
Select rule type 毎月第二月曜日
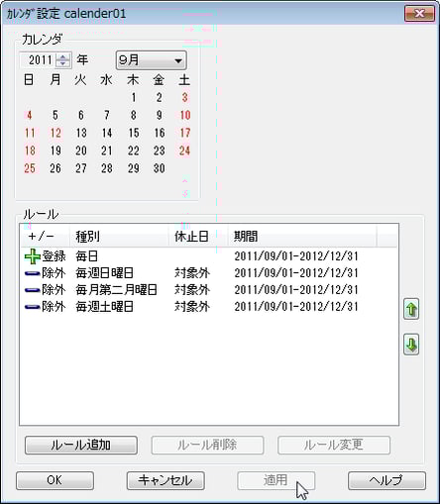point(117,290)
